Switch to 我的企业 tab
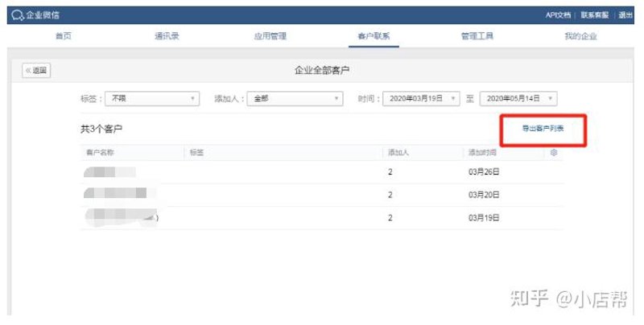Image resolution: width=644 pixels, height=325 pixels. (x=580, y=36)
